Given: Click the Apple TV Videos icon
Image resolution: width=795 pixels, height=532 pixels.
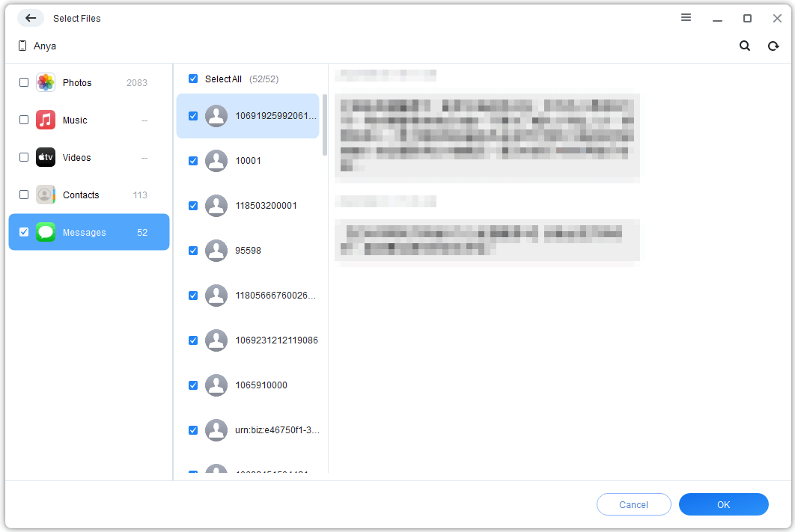Looking at the screenshot, I should 46,158.
